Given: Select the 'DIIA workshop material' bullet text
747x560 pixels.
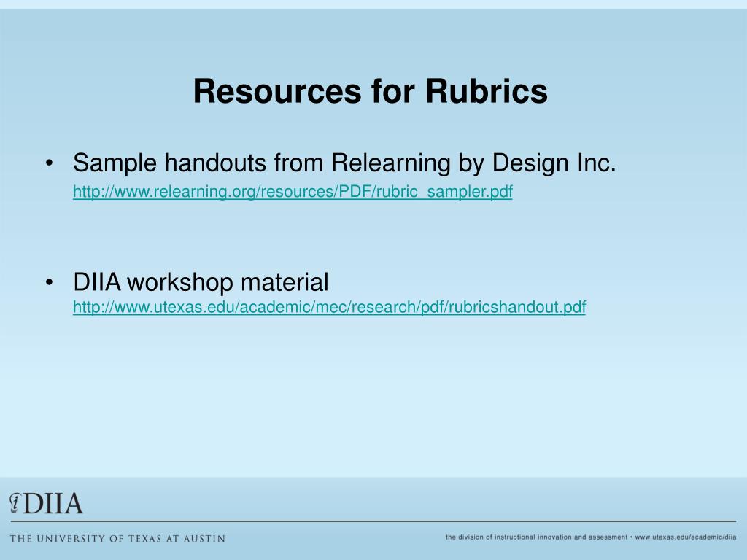Looking at the screenshot, I should click(x=201, y=282).
